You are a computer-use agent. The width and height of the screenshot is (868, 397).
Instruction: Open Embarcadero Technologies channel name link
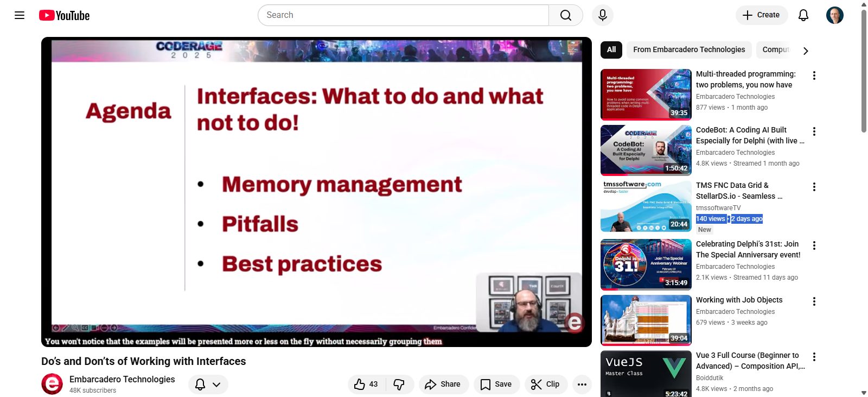coord(122,379)
